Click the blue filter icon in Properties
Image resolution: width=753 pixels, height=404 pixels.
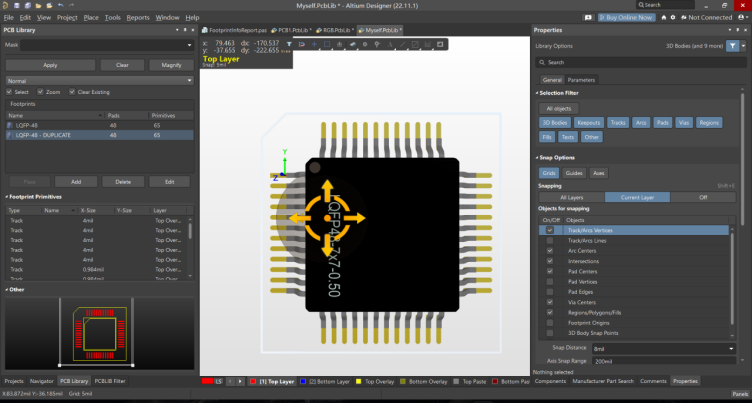click(732, 46)
